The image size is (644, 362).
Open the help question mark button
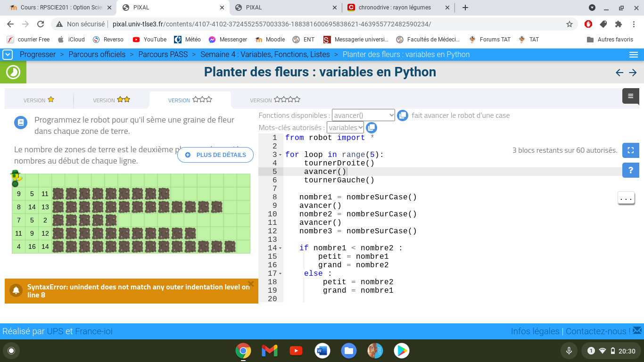click(x=631, y=170)
